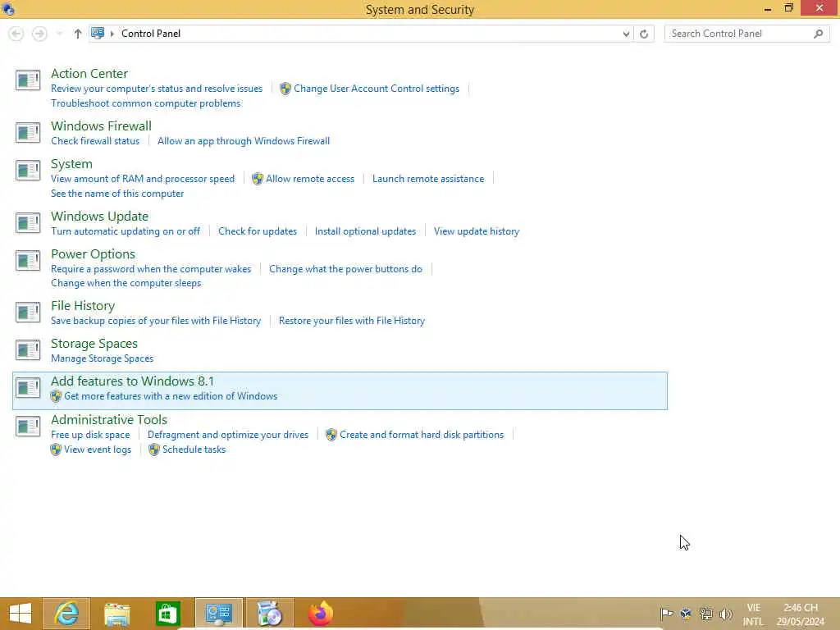Open the Action Center category icon
Viewport: 840px width, 630px height.
coord(28,80)
